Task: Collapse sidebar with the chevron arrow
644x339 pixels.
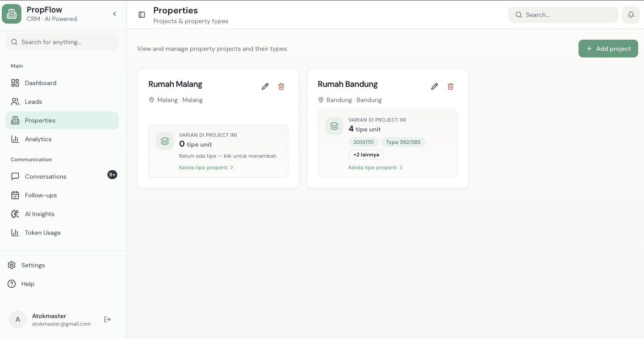Action: 115,14
